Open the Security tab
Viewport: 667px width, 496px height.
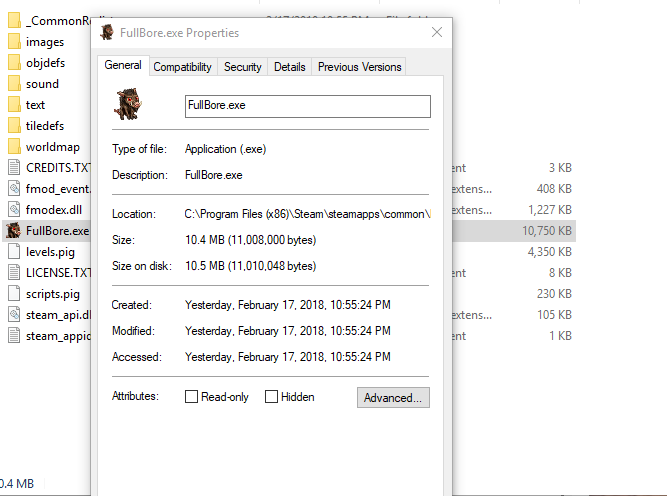243,67
